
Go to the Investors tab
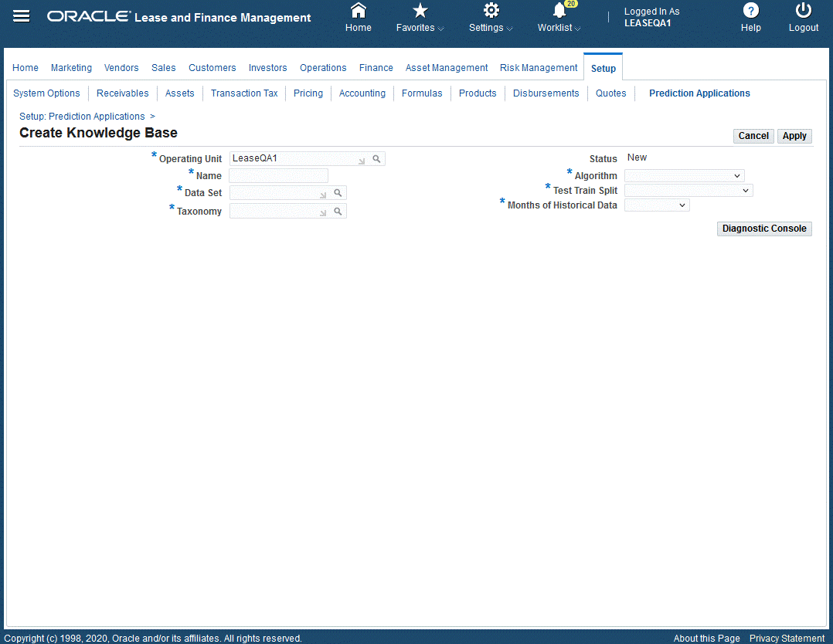point(267,68)
